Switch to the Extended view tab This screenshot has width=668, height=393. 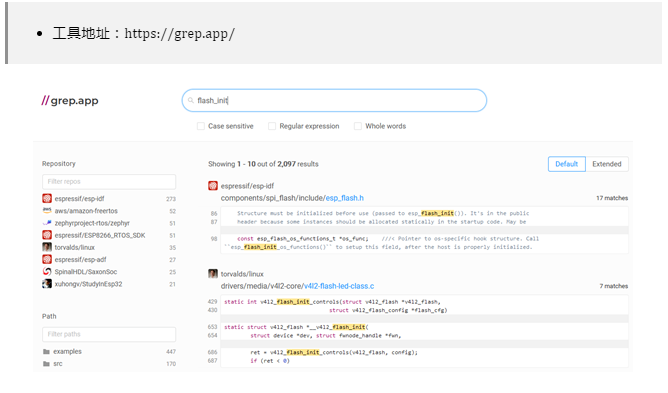pyautogui.click(x=607, y=164)
